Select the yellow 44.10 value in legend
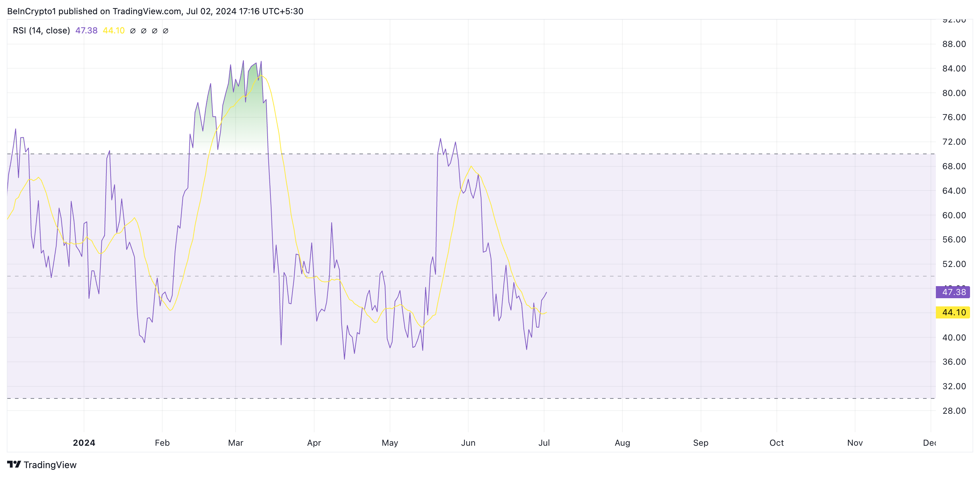 pyautogui.click(x=114, y=31)
